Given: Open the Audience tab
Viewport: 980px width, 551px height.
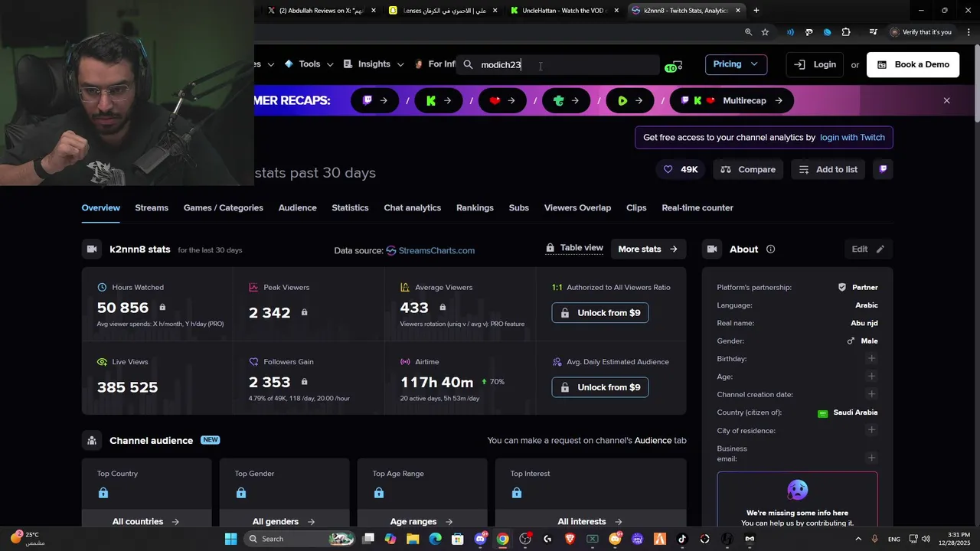Looking at the screenshot, I should 298,208.
